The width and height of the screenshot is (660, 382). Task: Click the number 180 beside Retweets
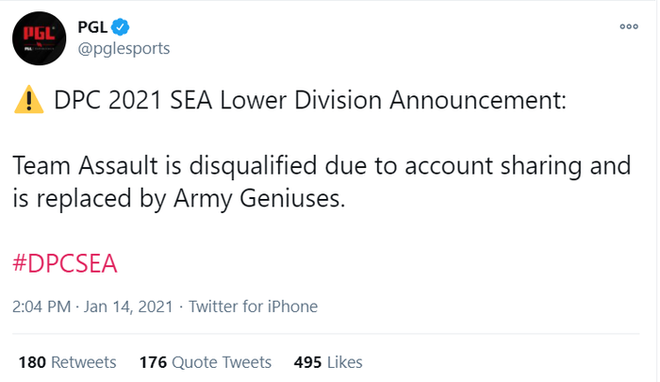pyautogui.click(x=32, y=362)
